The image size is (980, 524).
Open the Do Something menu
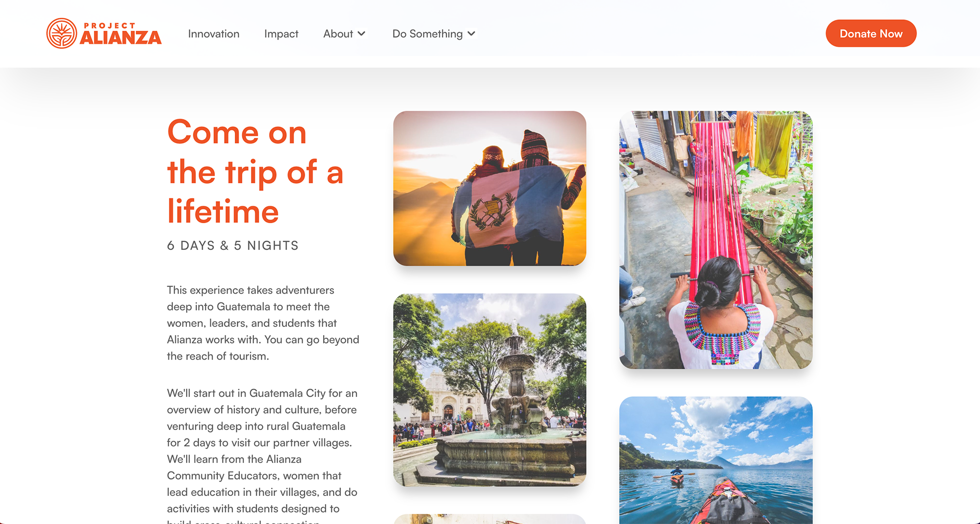click(x=428, y=34)
